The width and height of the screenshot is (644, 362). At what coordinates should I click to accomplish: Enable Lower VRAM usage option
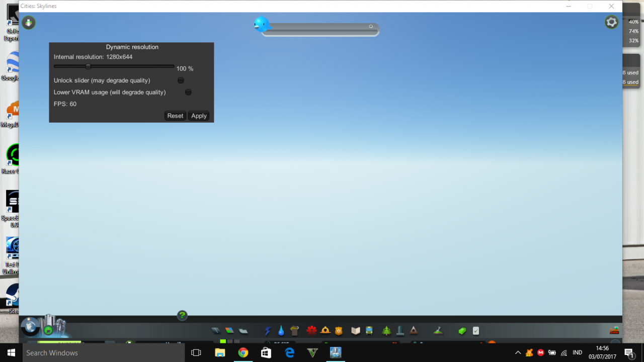point(188,92)
